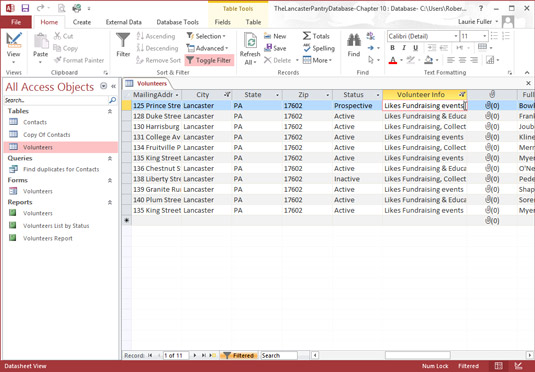Image resolution: width=535 pixels, height=372 pixels.
Task: Toggle Bold formatting
Action: point(392,48)
